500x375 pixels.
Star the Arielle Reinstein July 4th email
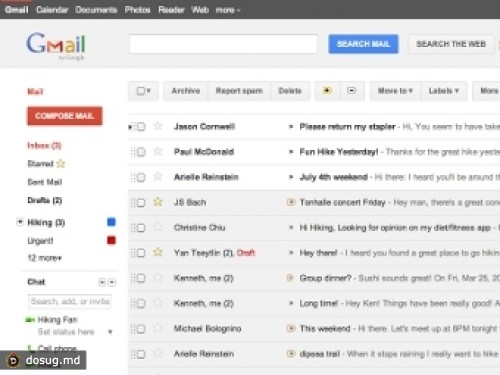158,177
